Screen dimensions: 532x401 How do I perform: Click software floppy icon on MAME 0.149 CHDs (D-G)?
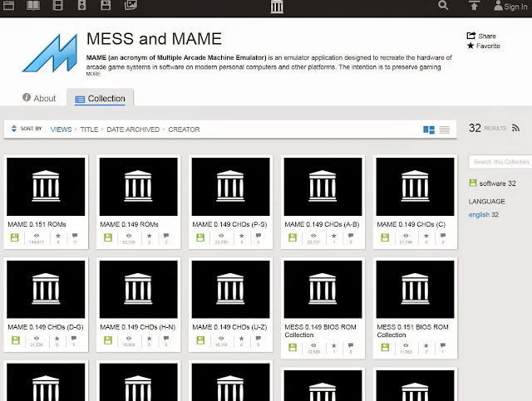pos(16,340)
